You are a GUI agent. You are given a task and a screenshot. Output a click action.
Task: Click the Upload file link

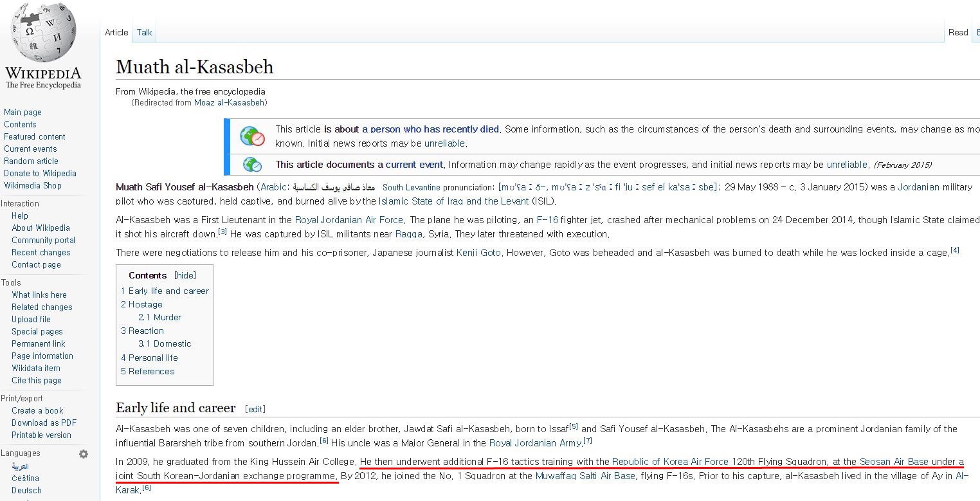(x=31, y=319)
